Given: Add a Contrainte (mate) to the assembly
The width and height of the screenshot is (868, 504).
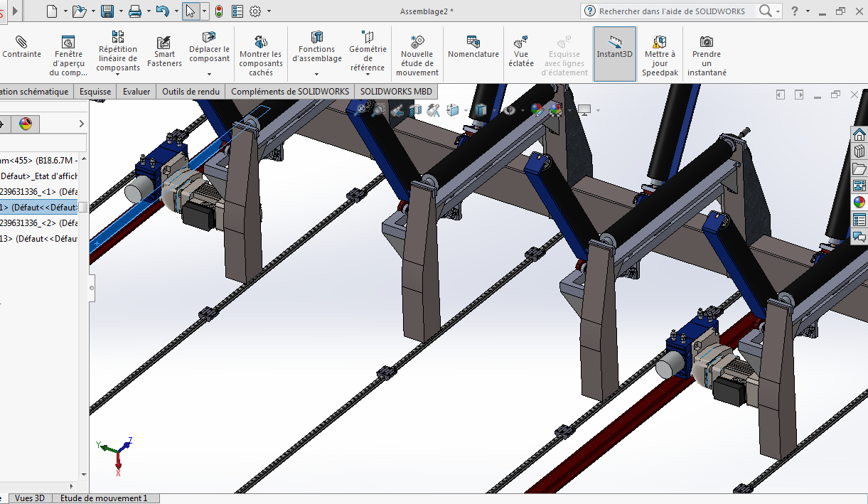Looking at the screenshot, I should point(21,48).
